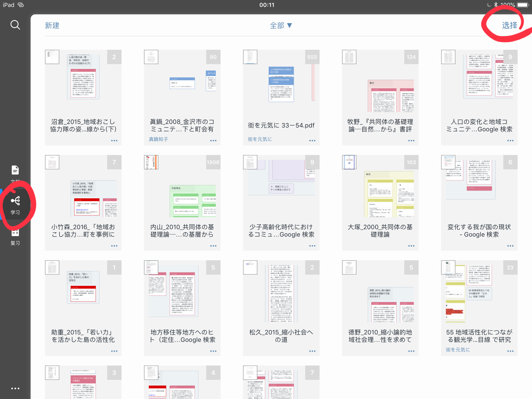Open options dots for 55 地域活性化 notebook

[x=510, y=351]
